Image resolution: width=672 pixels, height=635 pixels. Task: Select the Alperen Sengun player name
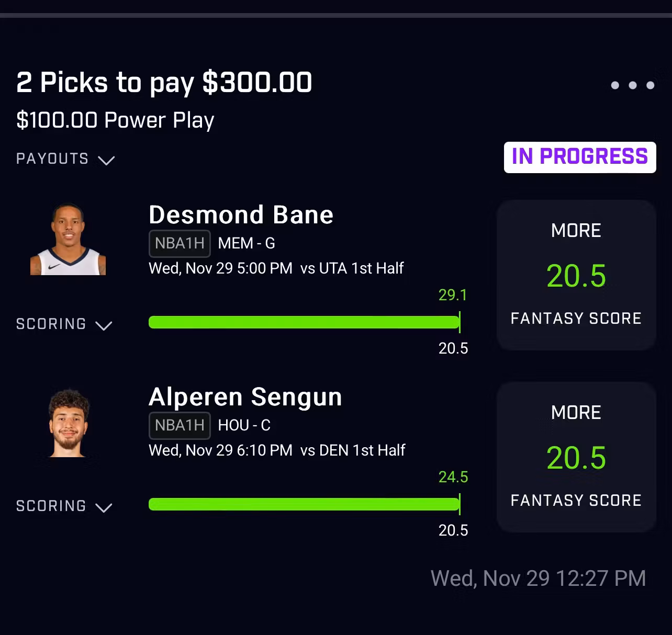pyautogui.click(x=245, y=397)
